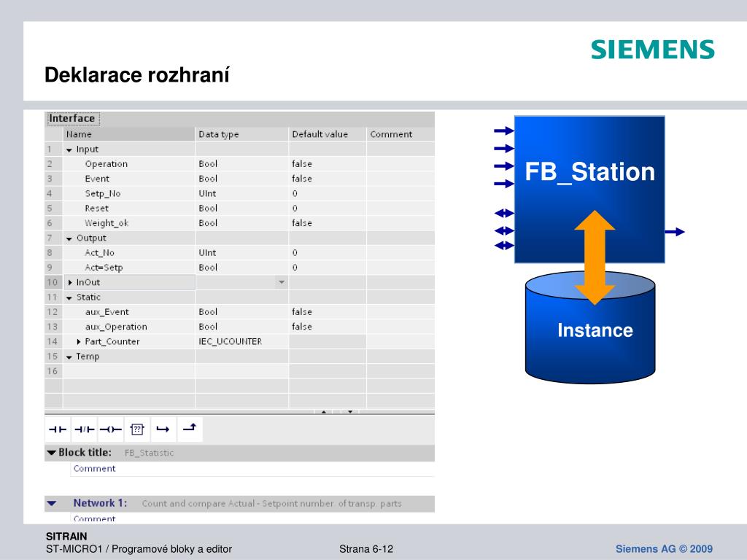Select the aux_Operation static variable

click(116, 327)
